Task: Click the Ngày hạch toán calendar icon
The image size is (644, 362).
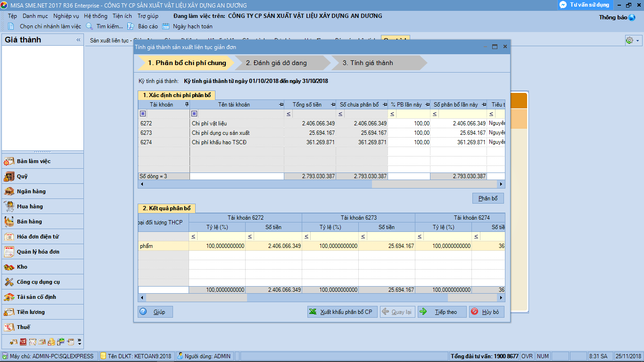Action: [165, 26]
